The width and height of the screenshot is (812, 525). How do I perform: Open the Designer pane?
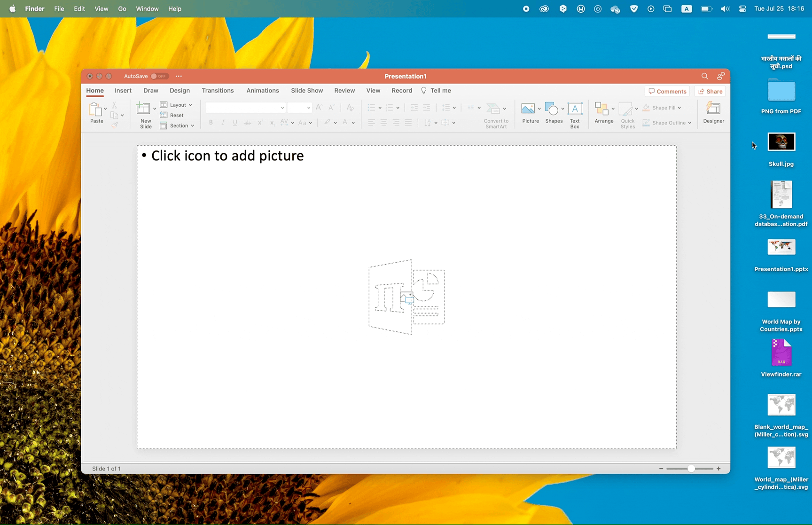(713, 110)
